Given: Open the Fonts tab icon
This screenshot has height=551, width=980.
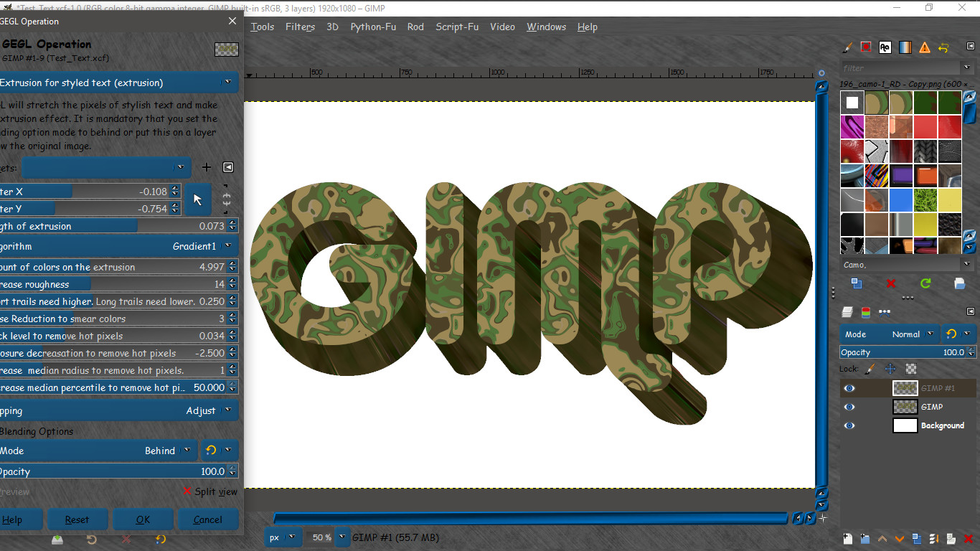Looking at the screenshot, I should pos(885,47).
